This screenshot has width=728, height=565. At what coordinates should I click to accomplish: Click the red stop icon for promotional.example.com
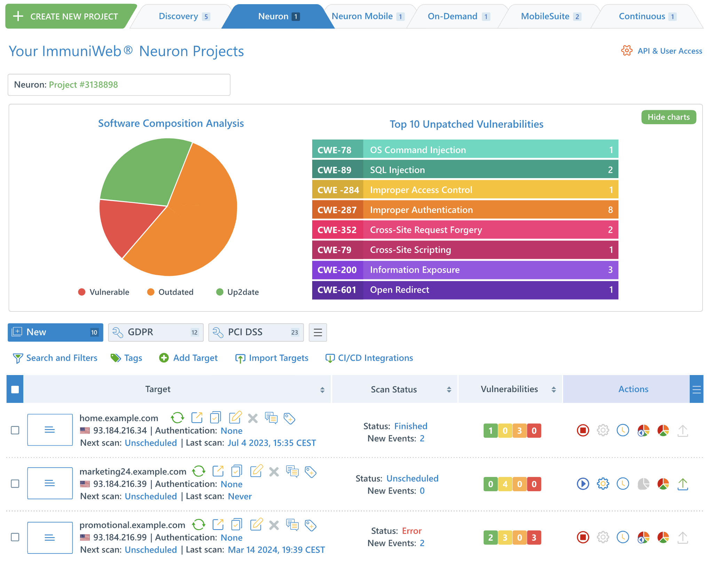click(x=583, y=537)
